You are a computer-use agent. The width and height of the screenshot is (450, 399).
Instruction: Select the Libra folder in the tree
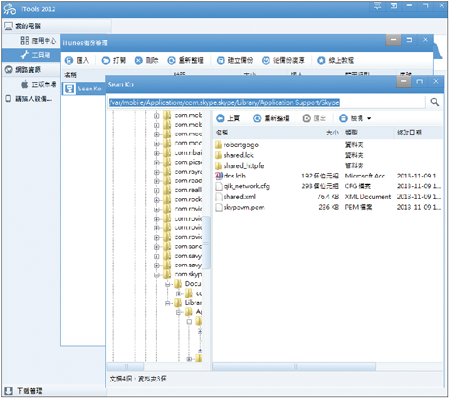point(188,303)
